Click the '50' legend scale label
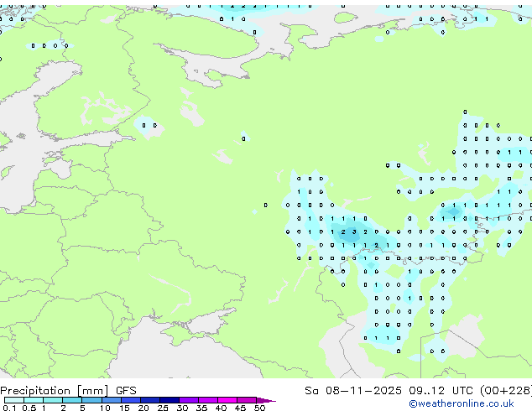Screen dimensions: 532x411 (x=259, y=408)
